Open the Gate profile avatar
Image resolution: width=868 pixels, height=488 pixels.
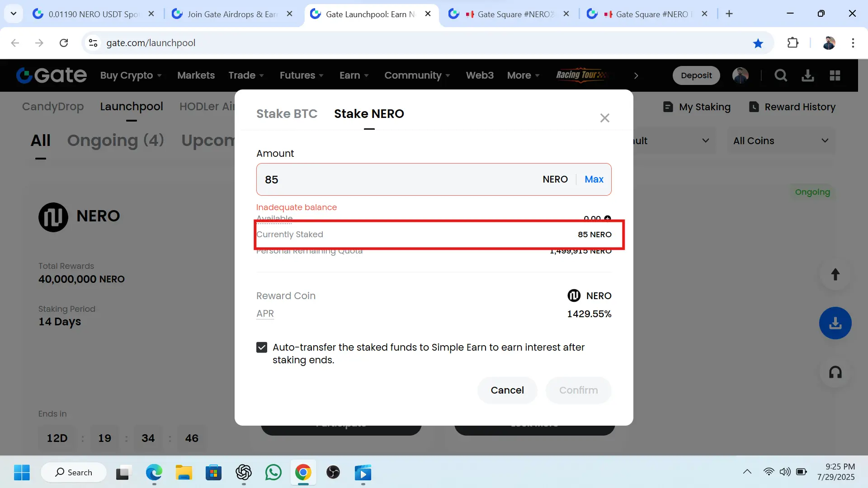click(x=741, y=75)
